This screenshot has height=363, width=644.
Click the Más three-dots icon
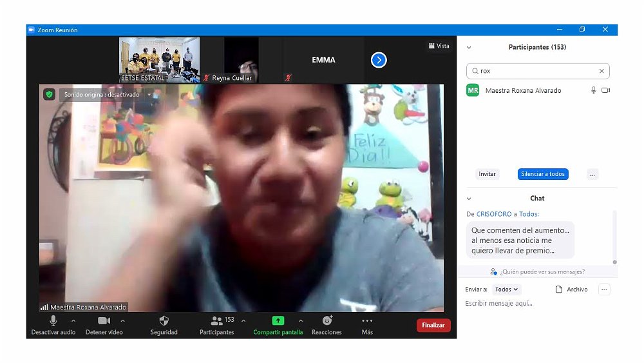[x=367, y=320]
